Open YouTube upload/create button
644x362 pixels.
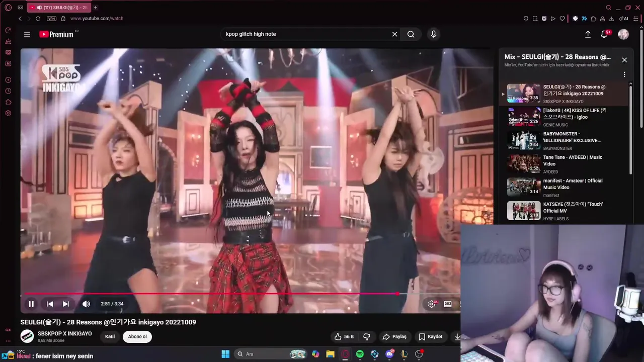(x=588, y=34)
